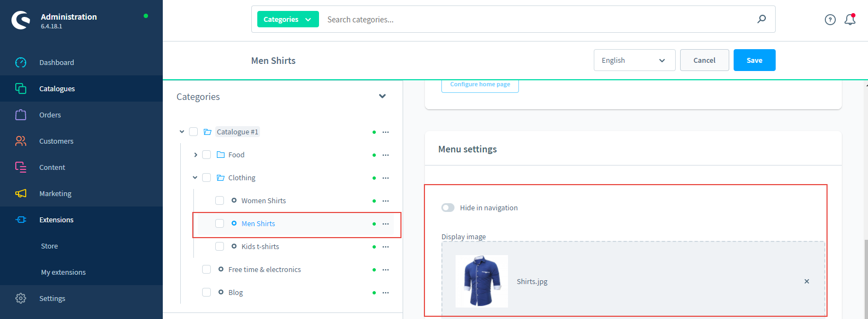Open the Categories search filter dropdown
Viewport: 868px width, 319px height.
(288, 19)
